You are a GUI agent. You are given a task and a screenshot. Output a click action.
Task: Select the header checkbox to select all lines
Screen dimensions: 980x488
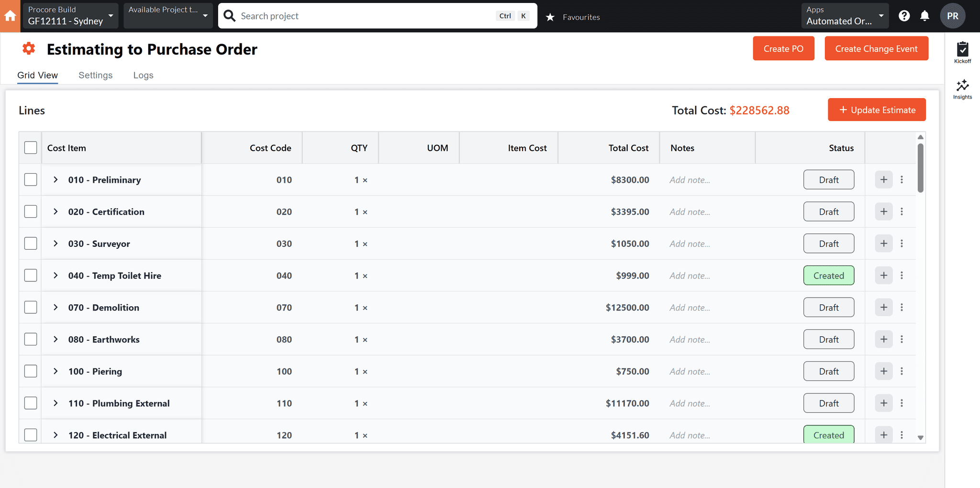[30, 147]
